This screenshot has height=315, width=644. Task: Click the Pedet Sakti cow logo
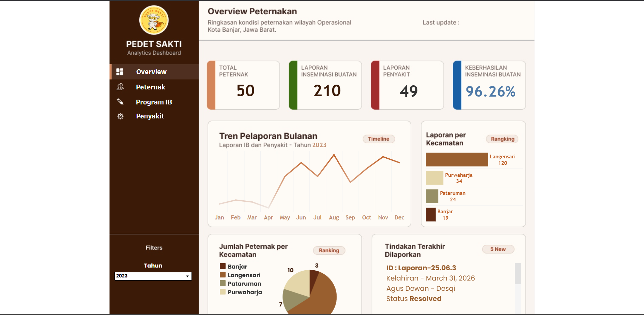[154, 20]
